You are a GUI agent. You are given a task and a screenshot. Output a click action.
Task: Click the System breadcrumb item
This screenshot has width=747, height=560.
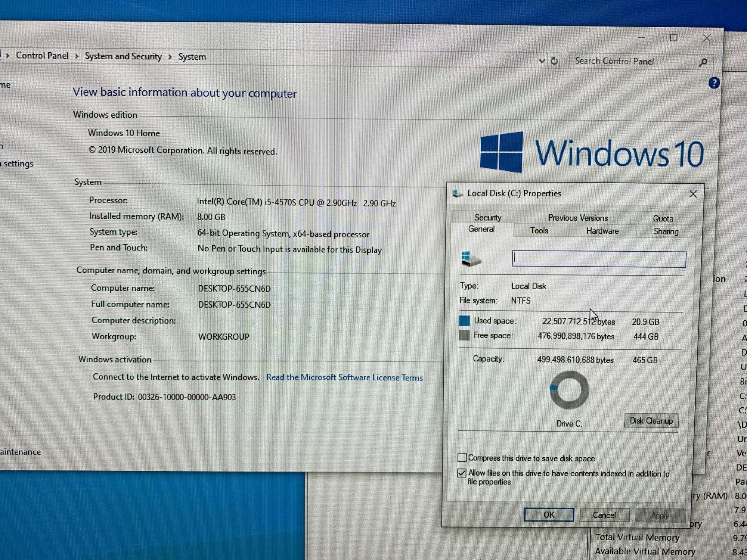click(192, 57)
